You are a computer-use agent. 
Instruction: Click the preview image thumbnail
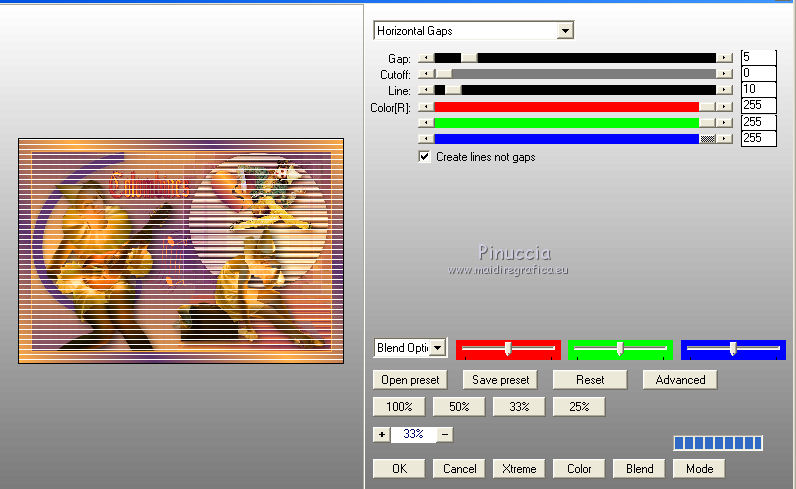[x=181, y=251]
